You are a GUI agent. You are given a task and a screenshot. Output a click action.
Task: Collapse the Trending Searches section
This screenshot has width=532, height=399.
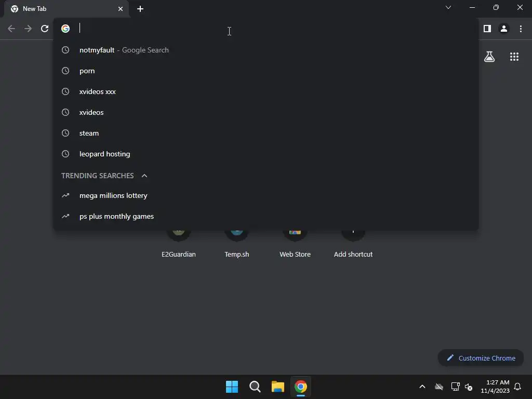coord(144,176)
